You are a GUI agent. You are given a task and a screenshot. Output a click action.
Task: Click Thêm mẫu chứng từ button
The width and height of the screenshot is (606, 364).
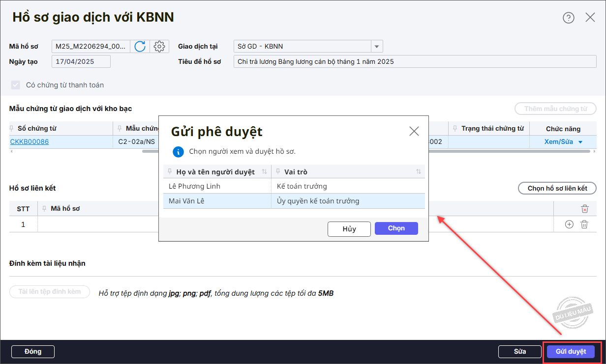pyautogui.click(x=556, y=109)
